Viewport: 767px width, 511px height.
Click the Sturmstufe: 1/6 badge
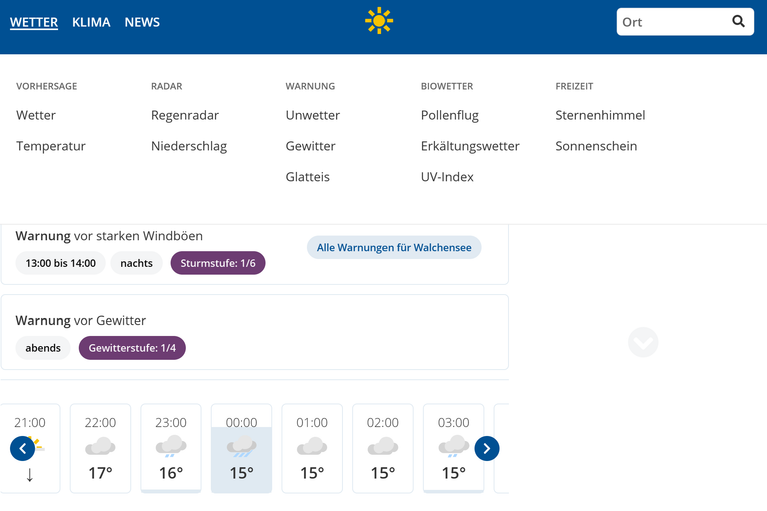(218, 263)
